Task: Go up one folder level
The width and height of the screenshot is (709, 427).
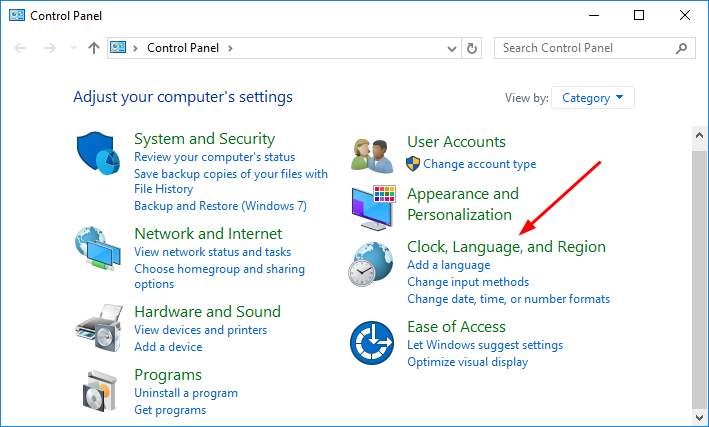Action: (94, 48)
